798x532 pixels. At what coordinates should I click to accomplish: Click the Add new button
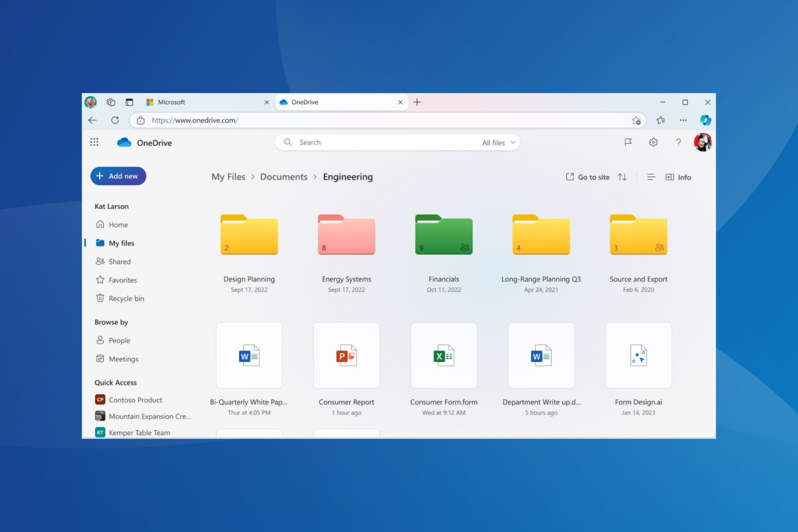[x=118, y=176]
